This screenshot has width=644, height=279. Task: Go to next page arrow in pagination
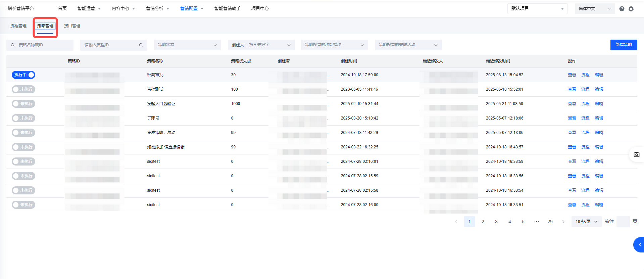(563, 222)
